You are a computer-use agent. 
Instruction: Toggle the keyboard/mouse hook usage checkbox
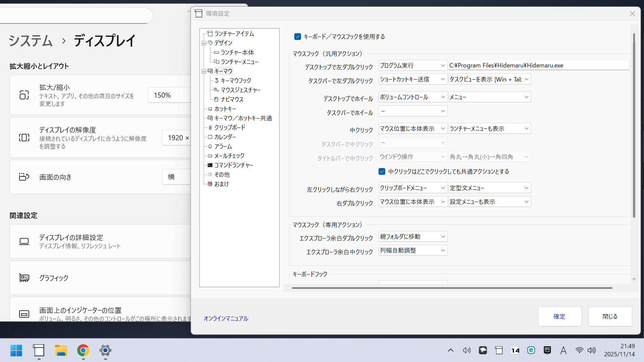pos(297,37)
